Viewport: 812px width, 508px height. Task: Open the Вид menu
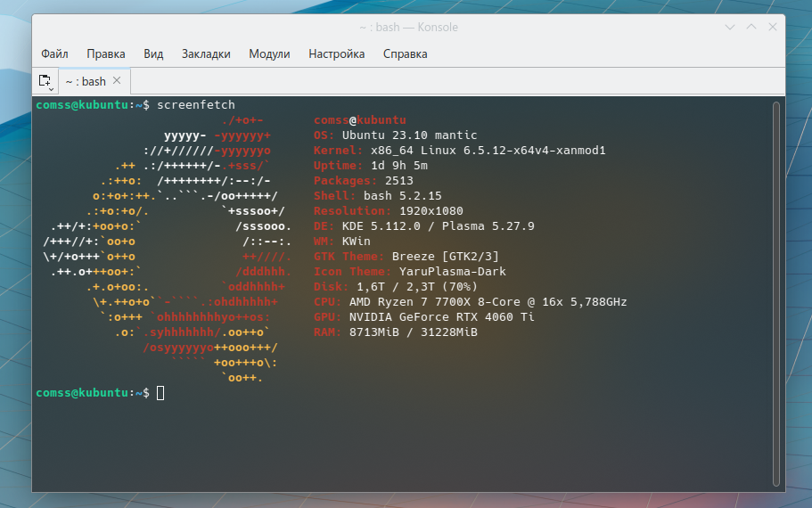153,53
